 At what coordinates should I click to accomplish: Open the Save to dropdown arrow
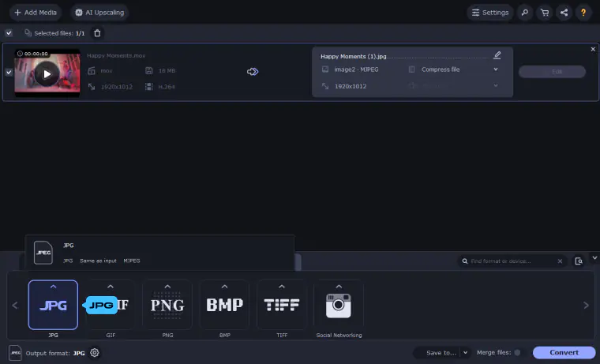pyautogui.click(x=465, y=352)
